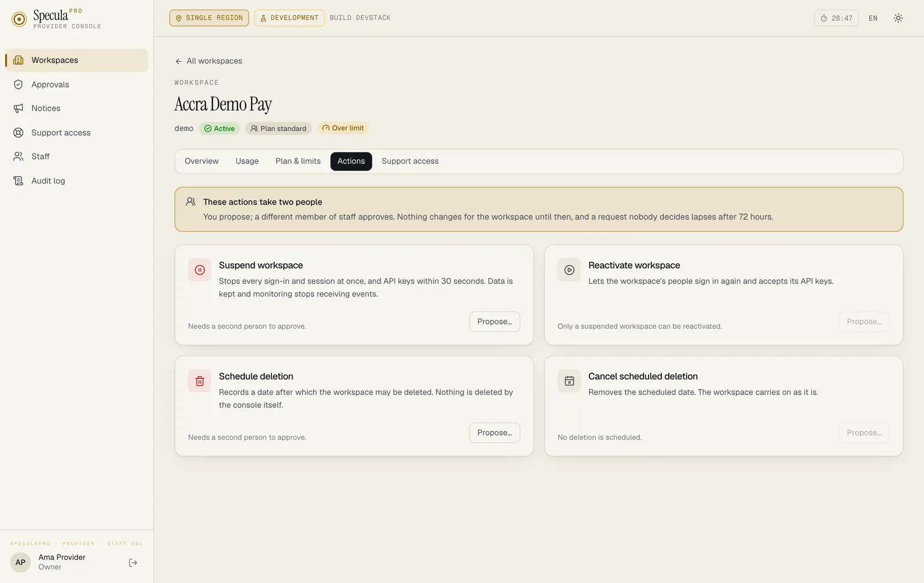Click the Support access lifebuoy icon
This screenshot has width=924, height=583.
tap(18, 132)
